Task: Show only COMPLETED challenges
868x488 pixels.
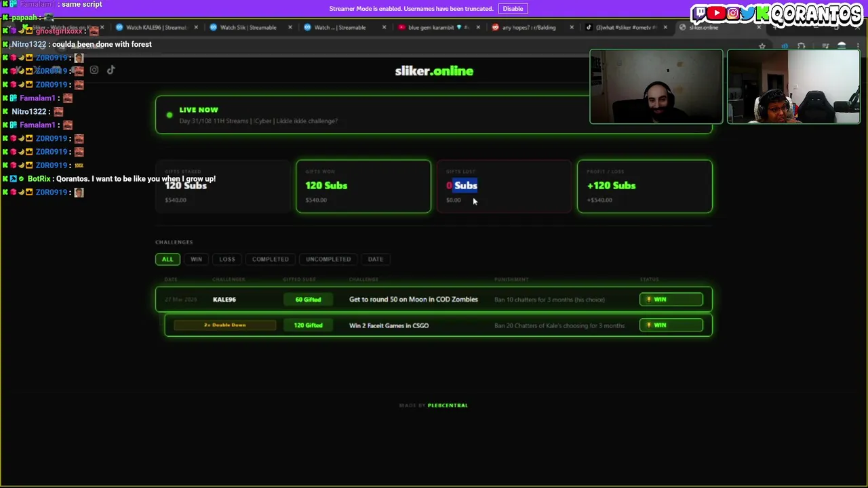Action: [x=271, y=259]
